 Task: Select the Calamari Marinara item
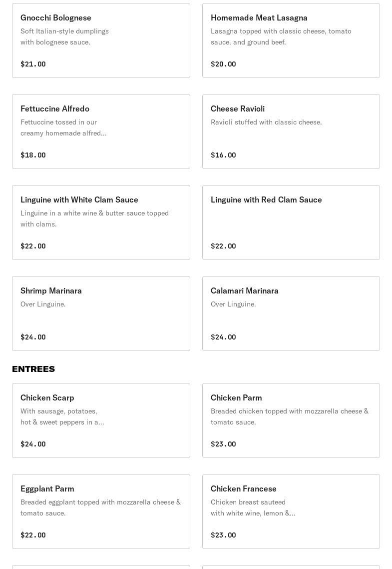pos(291,313)
